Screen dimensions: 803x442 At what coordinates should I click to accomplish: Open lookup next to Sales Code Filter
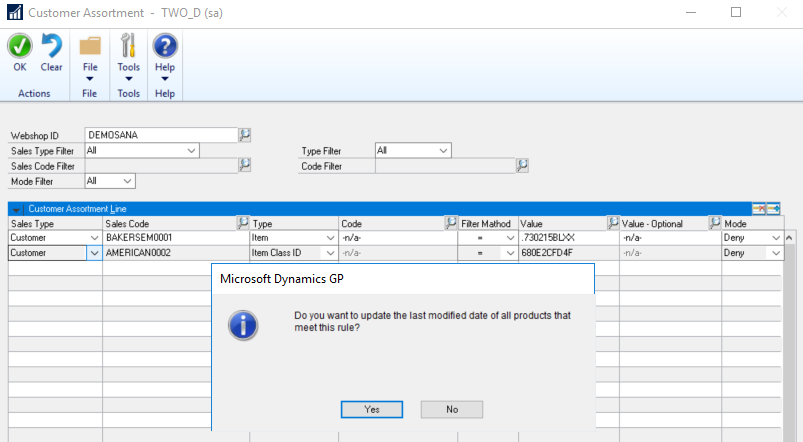(x=245, y=165)
